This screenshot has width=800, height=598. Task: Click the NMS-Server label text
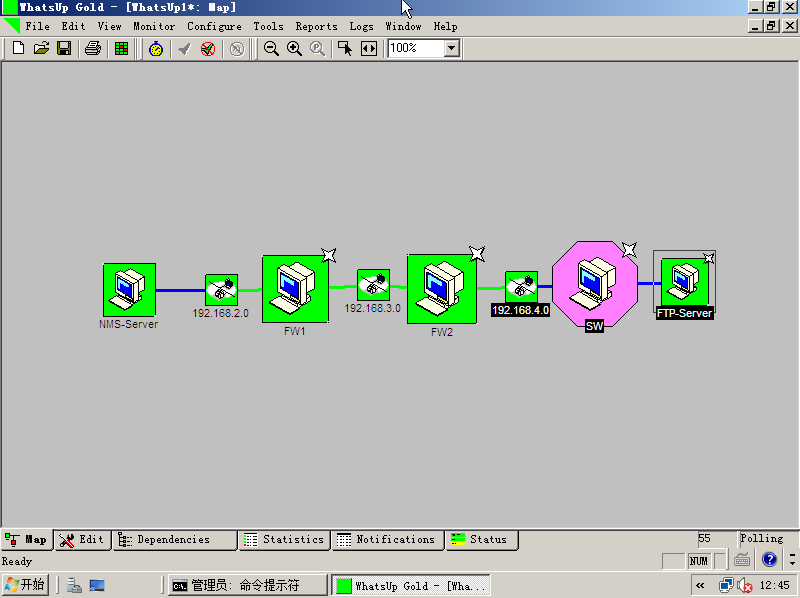coord(129,324)
